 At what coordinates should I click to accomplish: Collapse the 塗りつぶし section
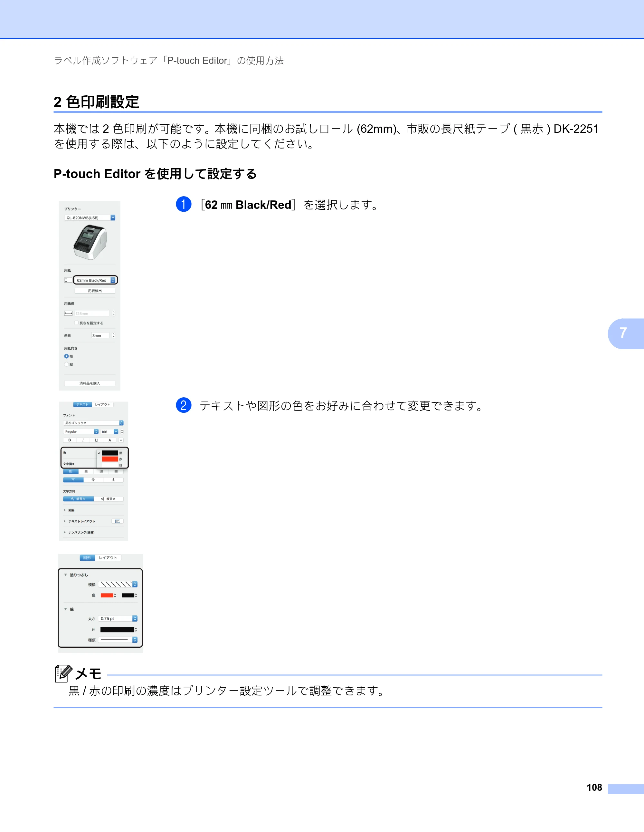click(x=65, y=575)
